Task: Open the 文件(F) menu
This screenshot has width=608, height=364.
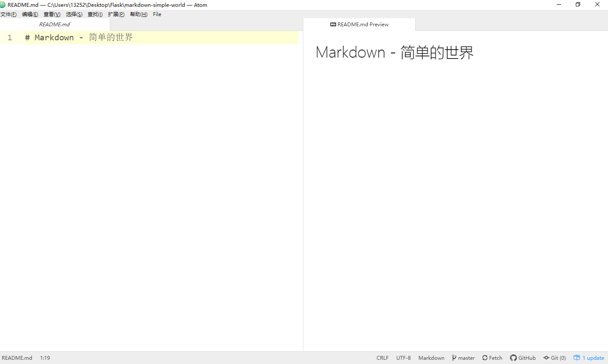Action: tap(8, 14)
